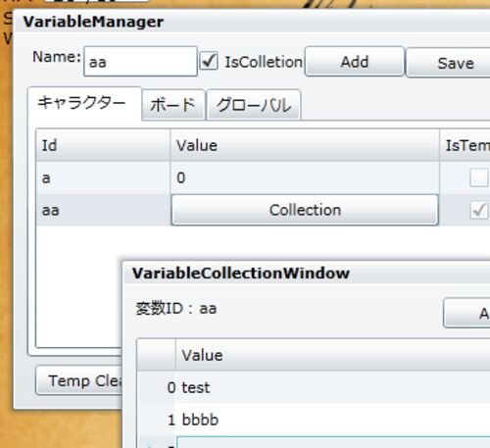The image size is (490, 448).
Task: Select the aa row Id cell
Action: pyautogui.click(x=103, y=210)
